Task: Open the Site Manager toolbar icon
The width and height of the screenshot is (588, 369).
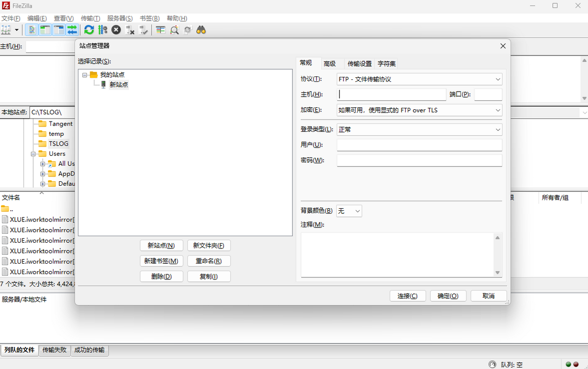Action: pos(6,30)
